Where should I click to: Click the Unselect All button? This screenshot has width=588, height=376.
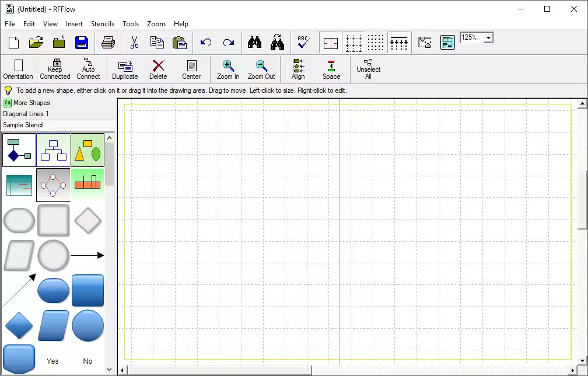click(368, 69)
